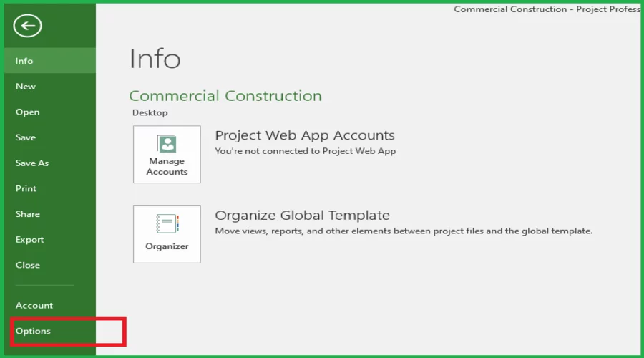This screenshot has width=644, height=358.
Task: Click the large Info page heading
Action: tap(155, 59)
